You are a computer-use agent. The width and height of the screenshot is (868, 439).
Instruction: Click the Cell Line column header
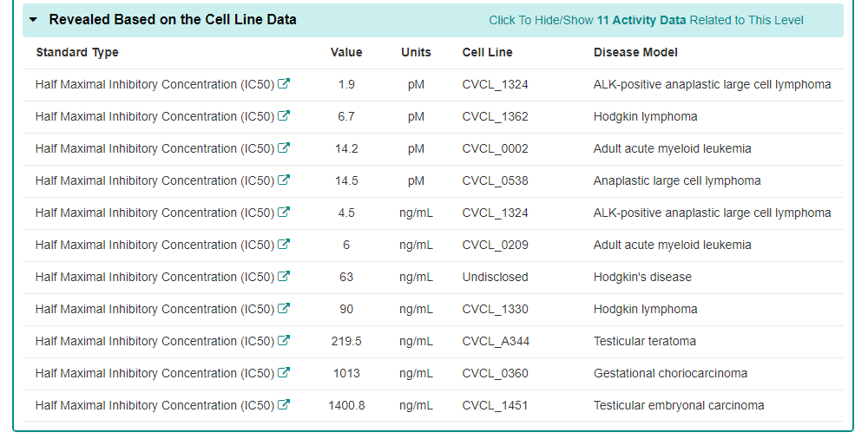(x=487, y=52)
